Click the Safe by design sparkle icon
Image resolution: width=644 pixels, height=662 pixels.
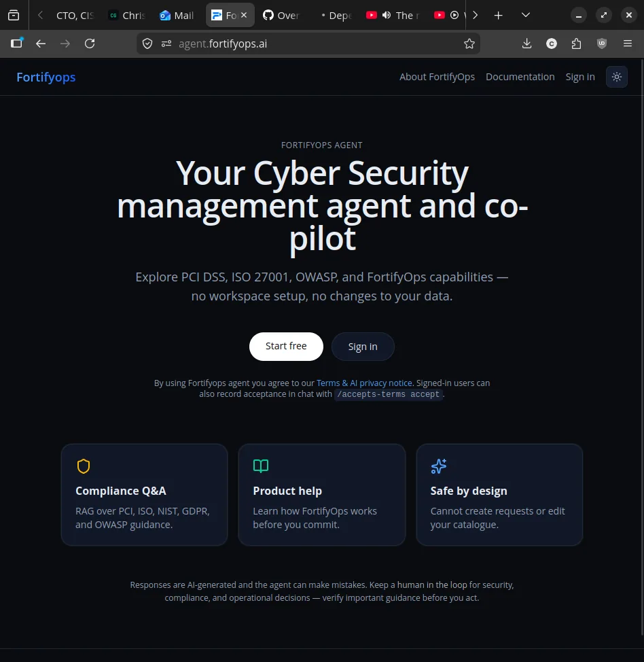point(439,466)
